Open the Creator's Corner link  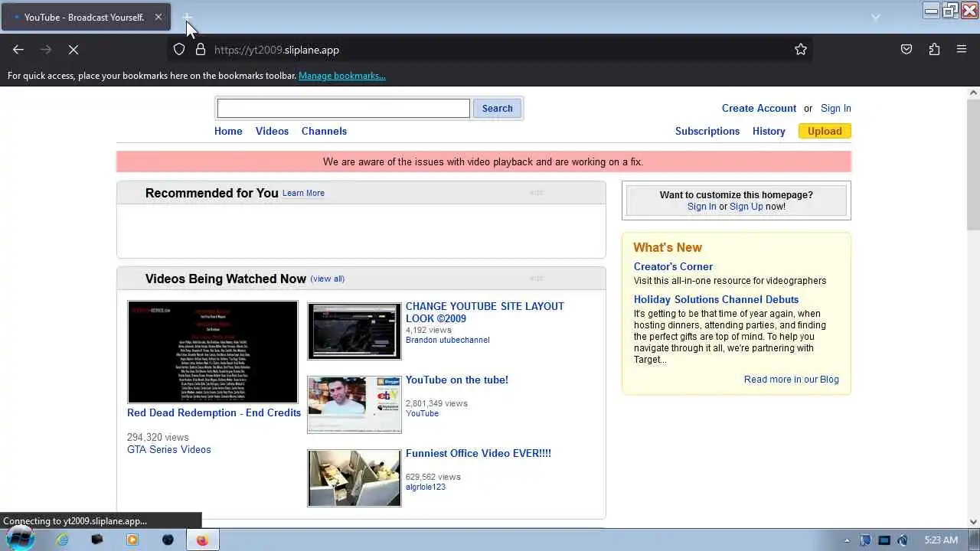point(673,266)
